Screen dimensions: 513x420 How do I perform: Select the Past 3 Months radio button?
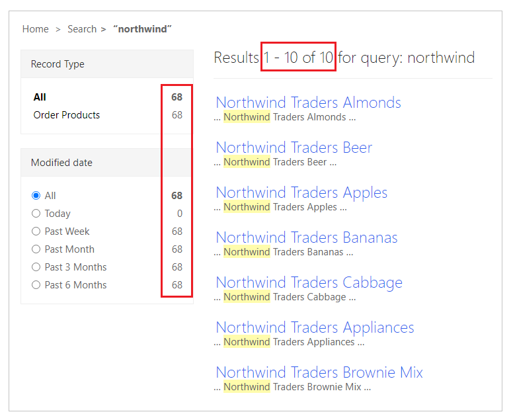coord(36,267)
